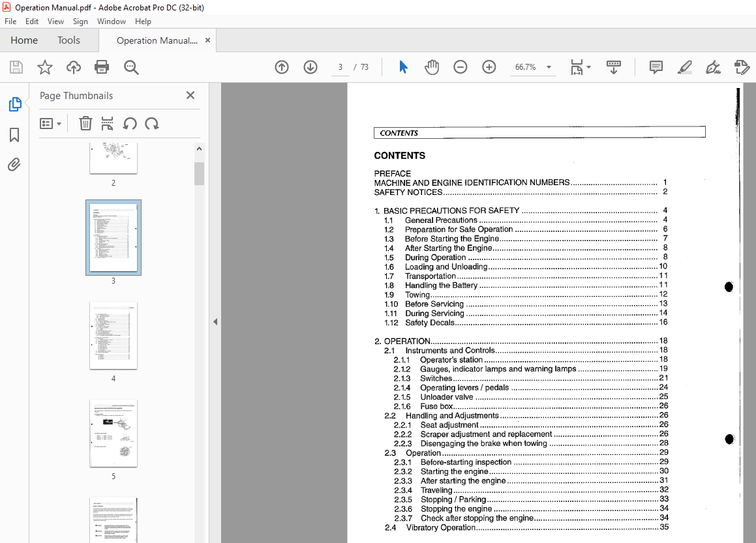
Task: Open the Edit menu
Action: [32, 22]
